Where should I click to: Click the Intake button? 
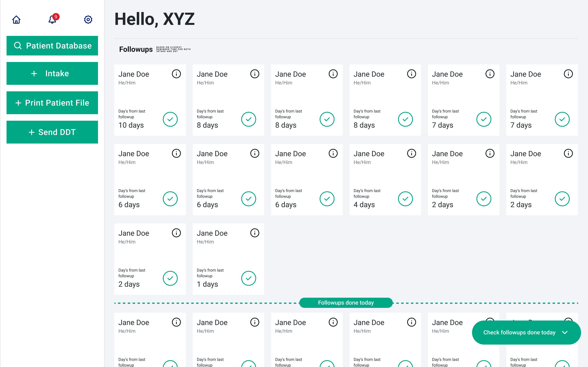[x=52, y=73]
